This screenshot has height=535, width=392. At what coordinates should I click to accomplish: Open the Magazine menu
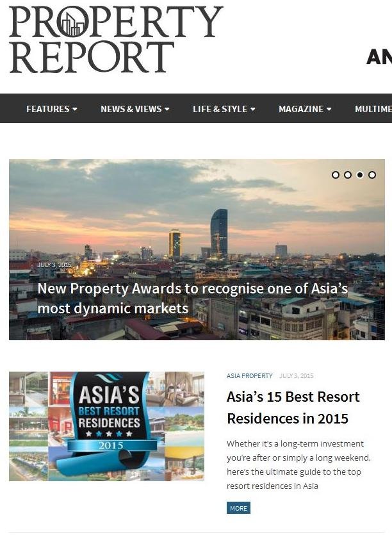coord(305,109)
